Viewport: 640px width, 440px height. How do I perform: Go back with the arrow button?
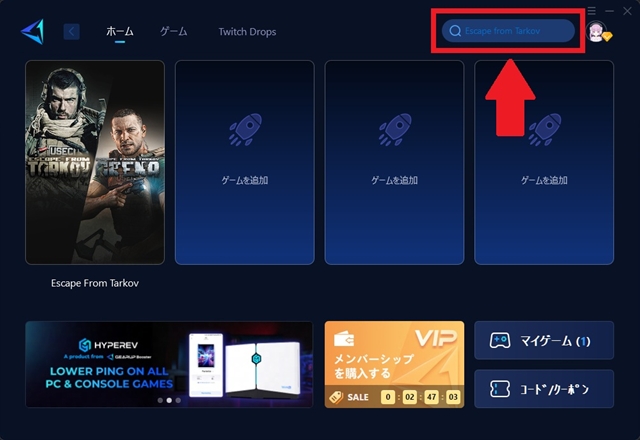pos(71,31)
